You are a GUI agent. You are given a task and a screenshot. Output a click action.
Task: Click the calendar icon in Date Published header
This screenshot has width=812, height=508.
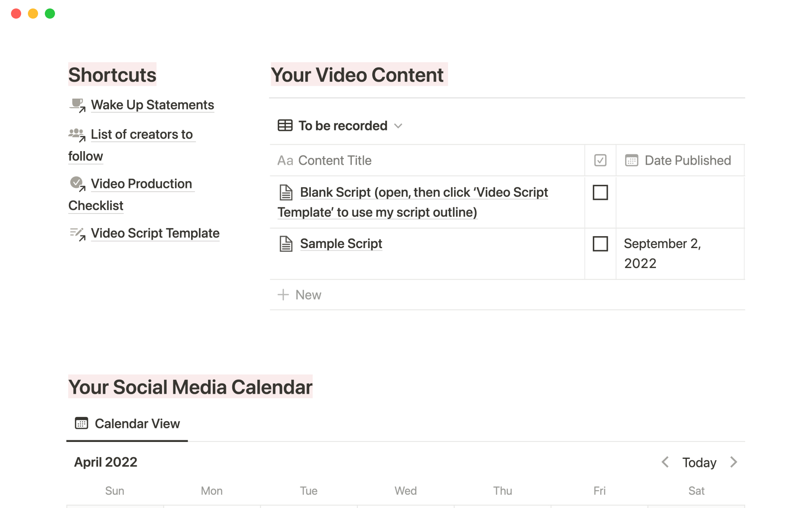(x=631, y=160)
